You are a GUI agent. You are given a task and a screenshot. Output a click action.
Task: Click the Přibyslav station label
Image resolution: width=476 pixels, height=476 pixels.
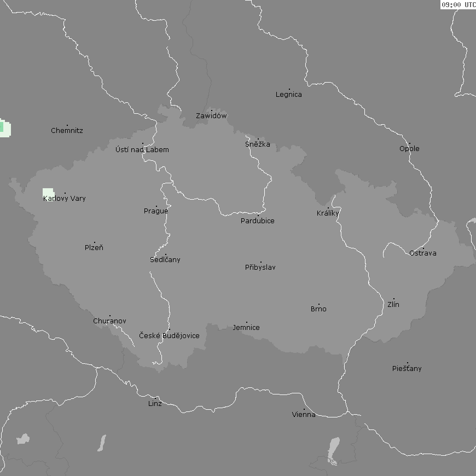click(260, 268)
